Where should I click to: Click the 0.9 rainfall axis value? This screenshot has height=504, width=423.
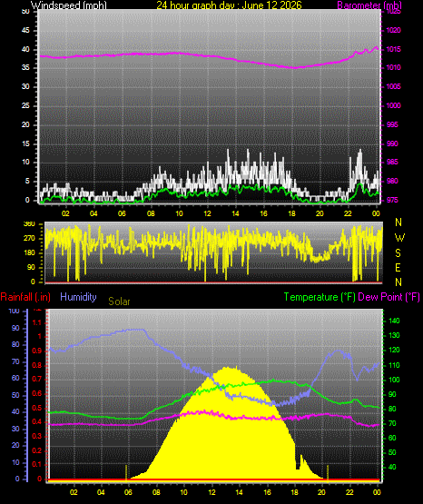click(x=37, y=351)
